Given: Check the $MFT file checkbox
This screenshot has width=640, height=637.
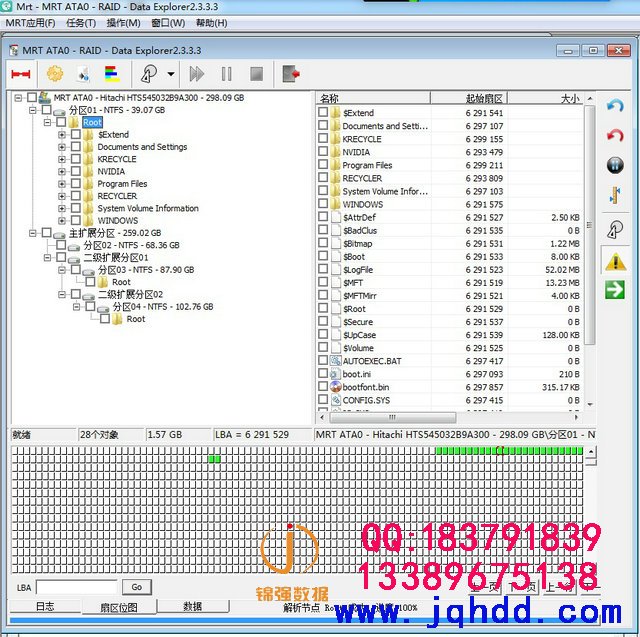Looking at the screenshot, I should pos(323,282).
